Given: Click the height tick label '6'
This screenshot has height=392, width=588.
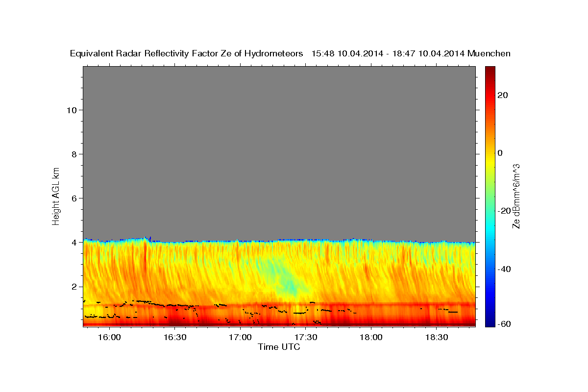Looking at the screenshot, I should coord(74,198).
